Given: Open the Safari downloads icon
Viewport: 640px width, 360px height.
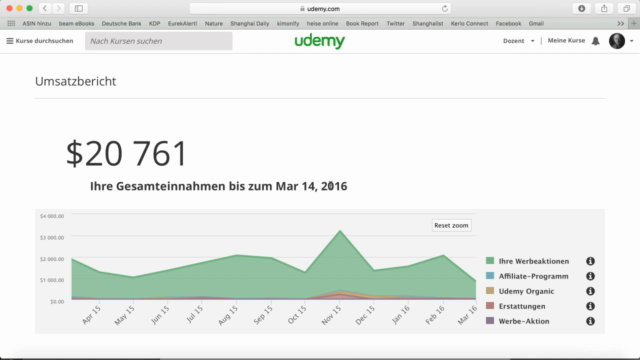Looking at the screenshot, I should tap(582, 8).
